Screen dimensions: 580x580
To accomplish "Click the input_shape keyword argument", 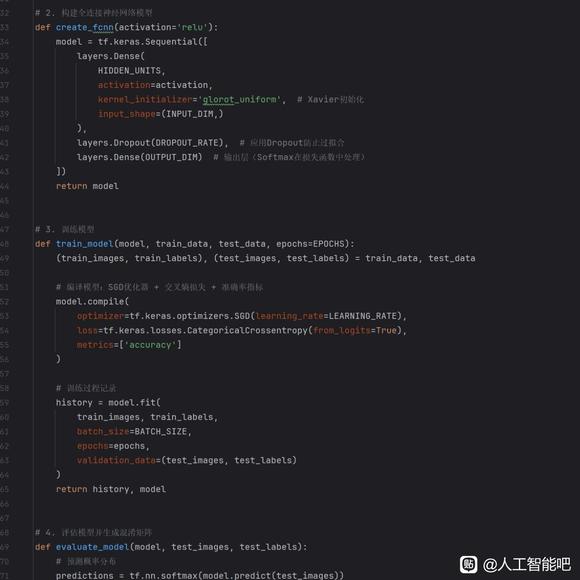I will (127, 114).
